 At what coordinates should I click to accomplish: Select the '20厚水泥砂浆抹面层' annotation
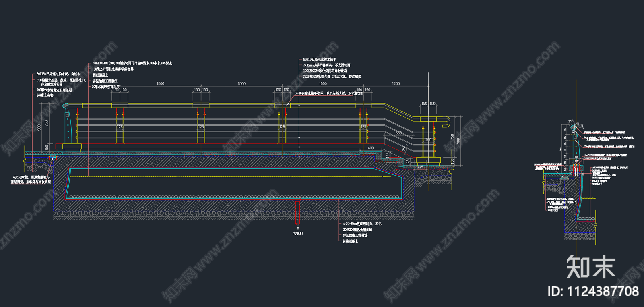point(106,87)
